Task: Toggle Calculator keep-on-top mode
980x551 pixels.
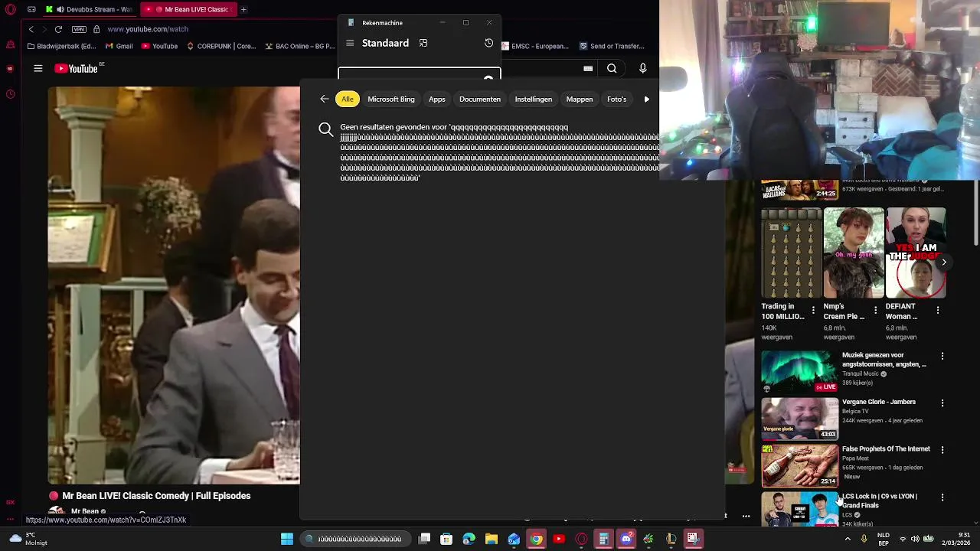Action: click(423, 43)
